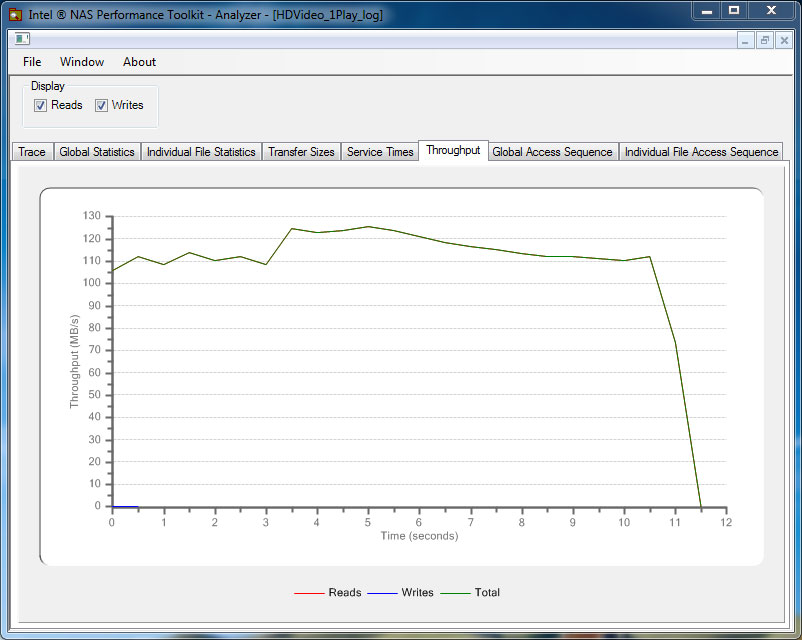Click the 12 value on the time axis
The height and width of the screenshot is (640, 802).
pyautogui.click(x=726, y=522)
